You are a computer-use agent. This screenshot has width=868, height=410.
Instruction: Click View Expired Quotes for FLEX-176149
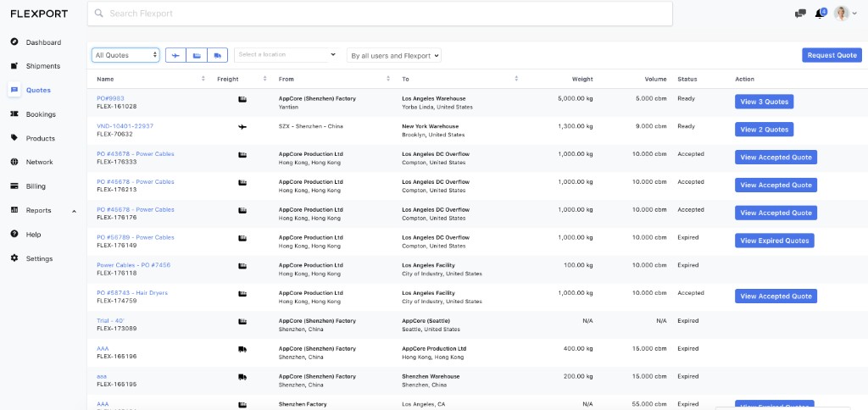[x=775, y=241]
